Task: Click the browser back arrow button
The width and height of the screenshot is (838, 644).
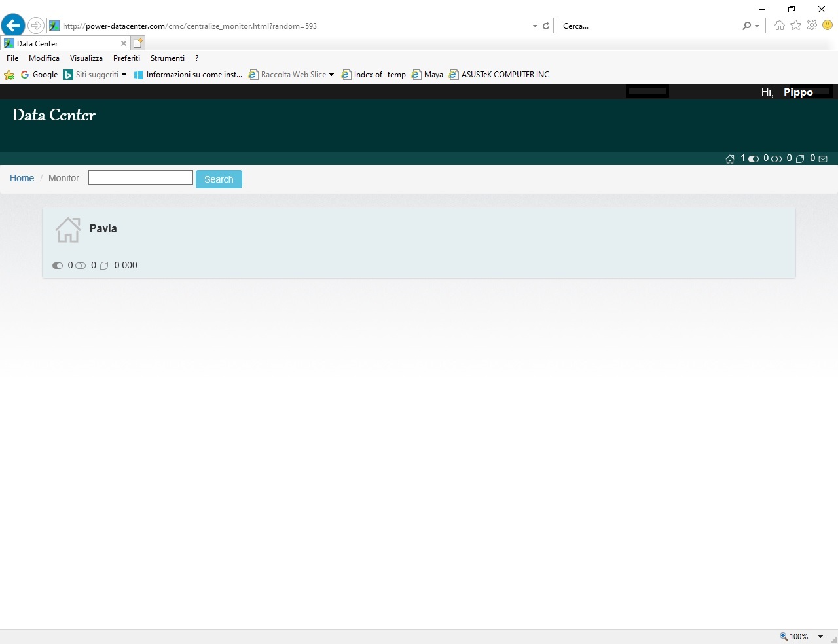Action: (x=13, y=26)
